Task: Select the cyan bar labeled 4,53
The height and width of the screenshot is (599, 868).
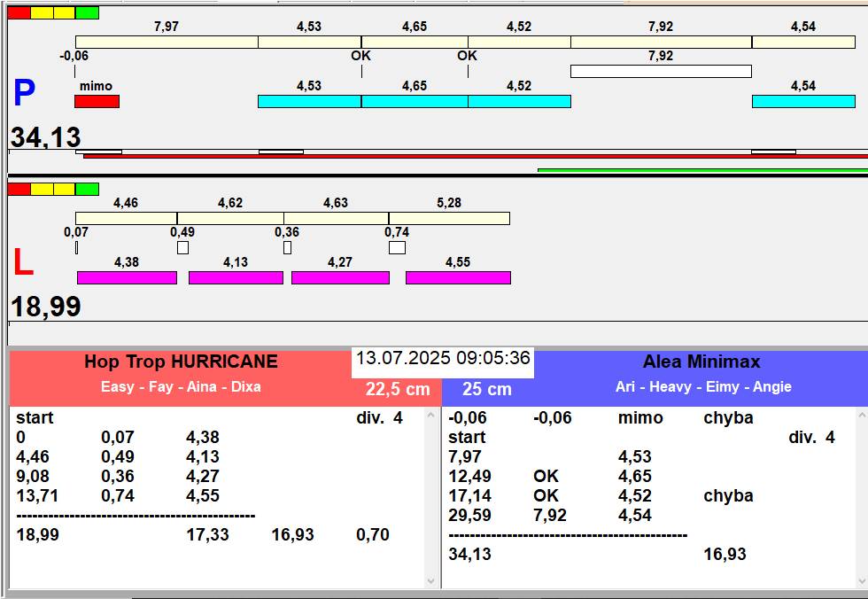Action: (x=309, y=101)
